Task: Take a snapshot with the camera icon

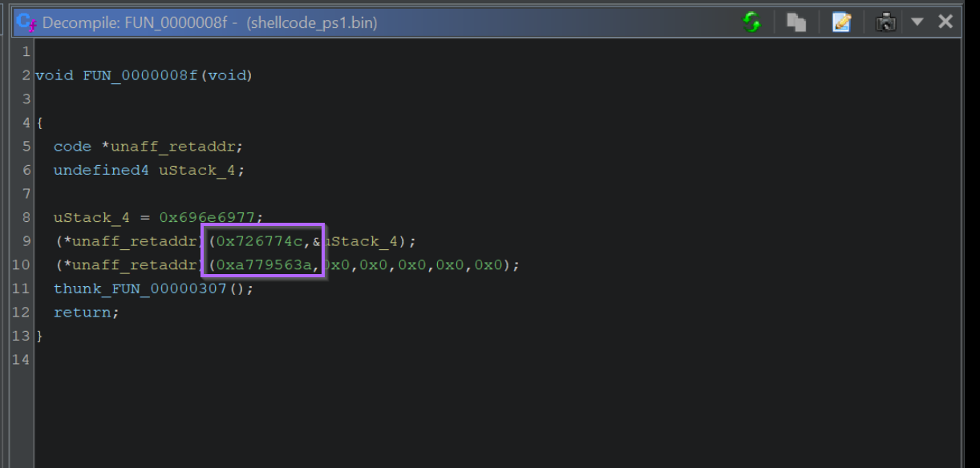Action: (885, 22)
